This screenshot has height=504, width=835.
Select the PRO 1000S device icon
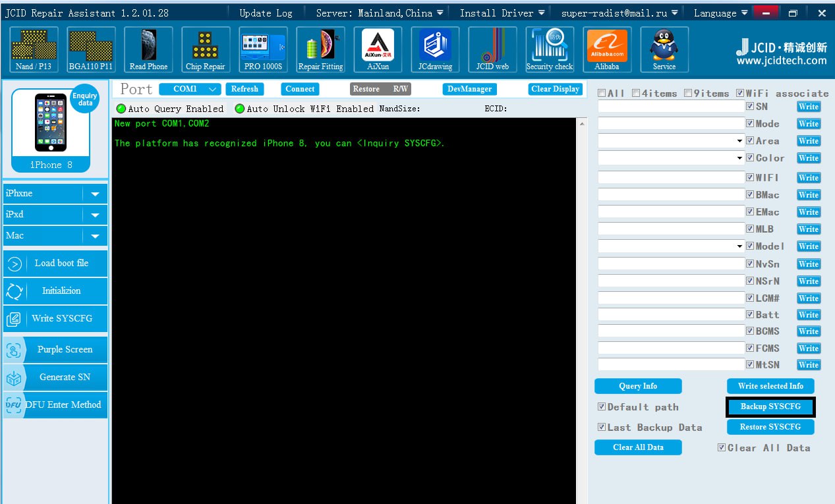pos(263,49)
